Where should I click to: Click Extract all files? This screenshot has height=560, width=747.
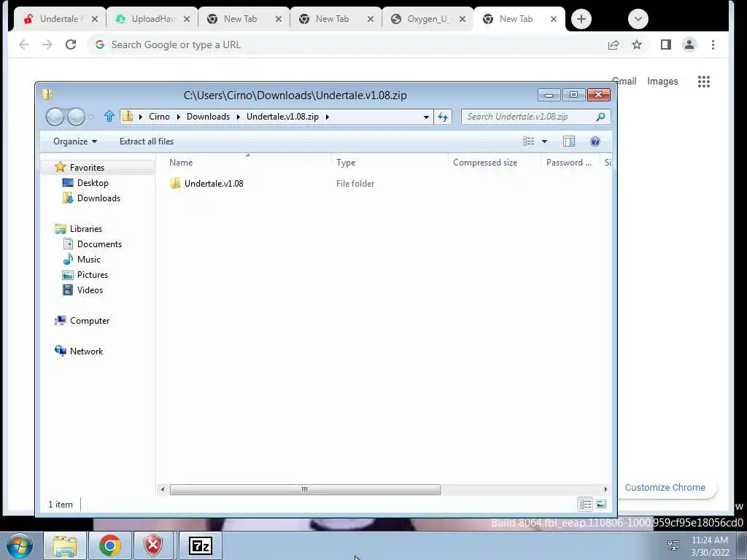pos(146,141)
